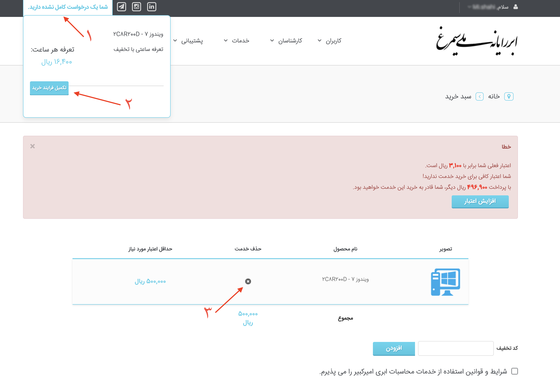Click the breadcrumb chevron separator icon
This screenshot has height=392, width=560.
pos(479,96)
